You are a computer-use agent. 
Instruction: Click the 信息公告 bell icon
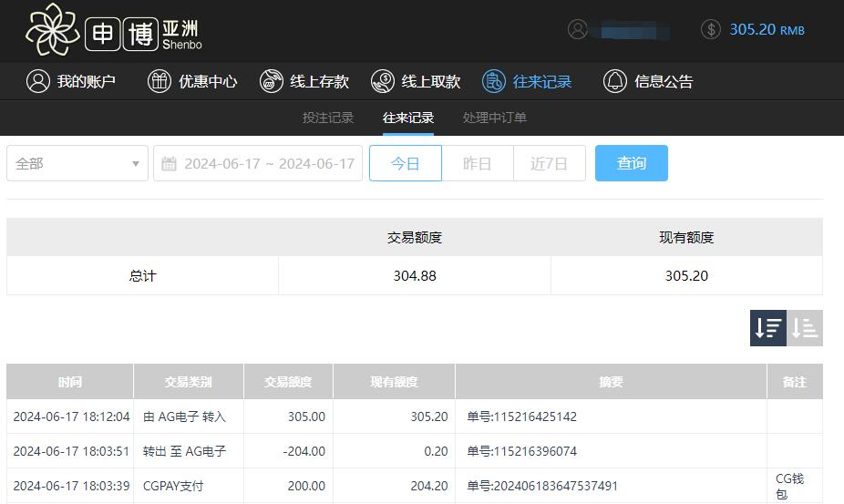click(x=615, y=81)
